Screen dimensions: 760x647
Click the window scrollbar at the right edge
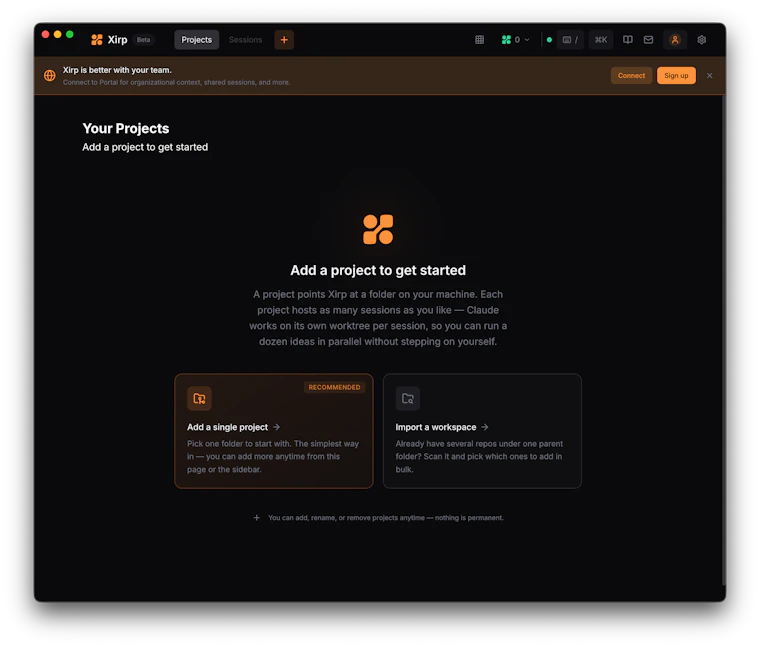(723, 339)
